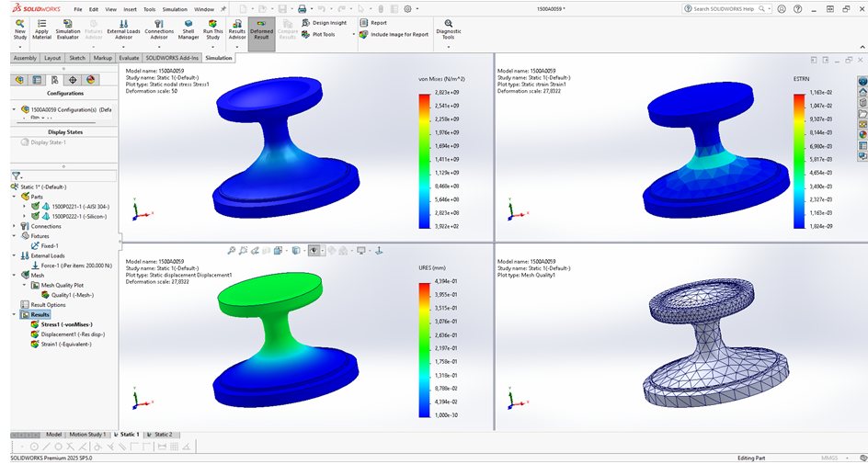Open External Loads Advisor
This screenshot has height=464, width=868.
(123, 29)
